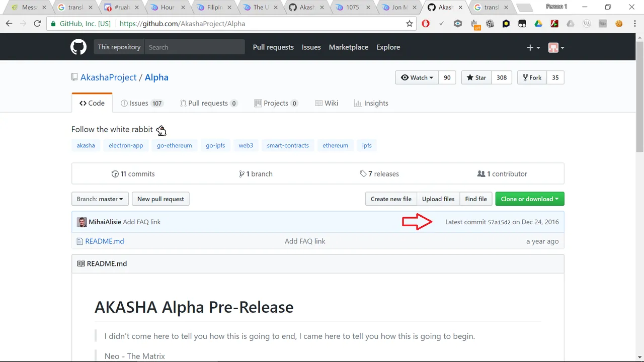This screenshot has height=362, width=644.
Task: Go back to previous page
Action: point(9,24)
